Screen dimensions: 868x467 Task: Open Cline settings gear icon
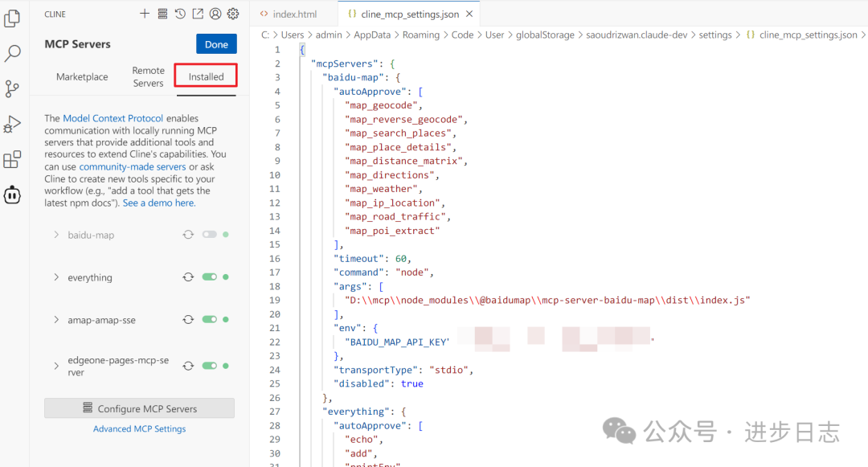(233, 14)
